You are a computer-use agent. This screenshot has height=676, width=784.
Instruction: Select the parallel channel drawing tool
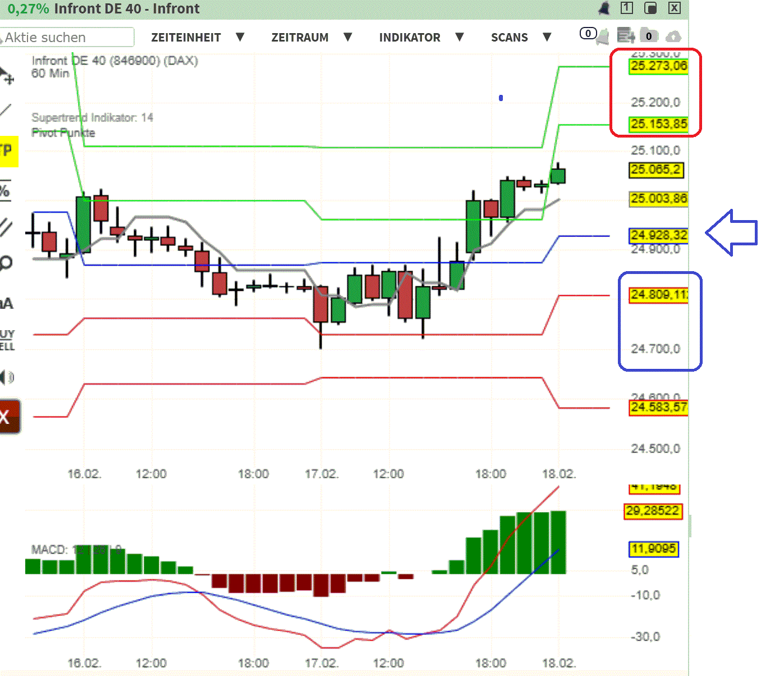5,226
